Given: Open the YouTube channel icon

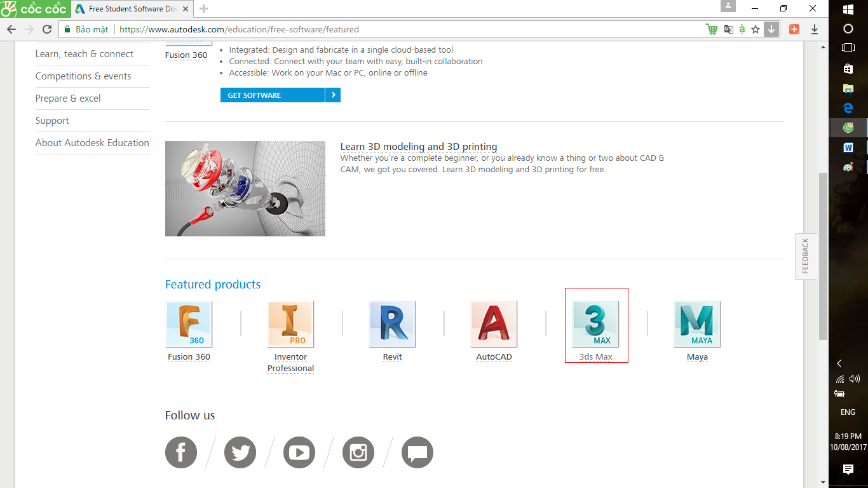Looking at the screenshot, I should click(299, 452).
